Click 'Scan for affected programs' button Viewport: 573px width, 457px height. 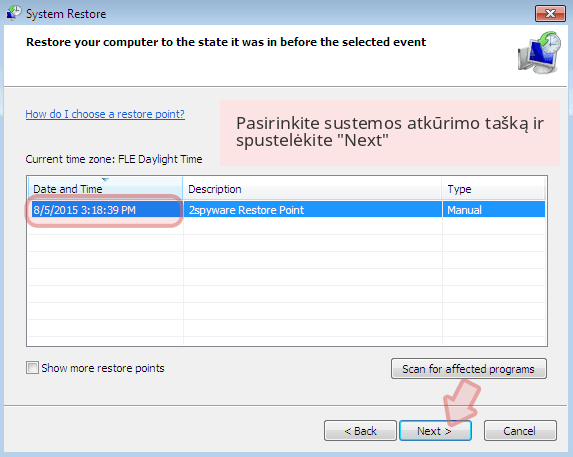pos(469,369)
